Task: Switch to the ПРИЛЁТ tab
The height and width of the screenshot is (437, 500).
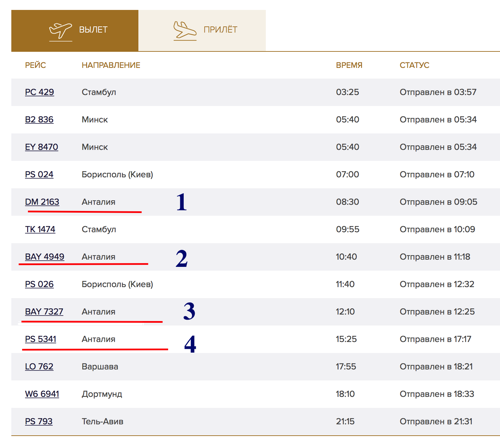Action: click(202, 31)
